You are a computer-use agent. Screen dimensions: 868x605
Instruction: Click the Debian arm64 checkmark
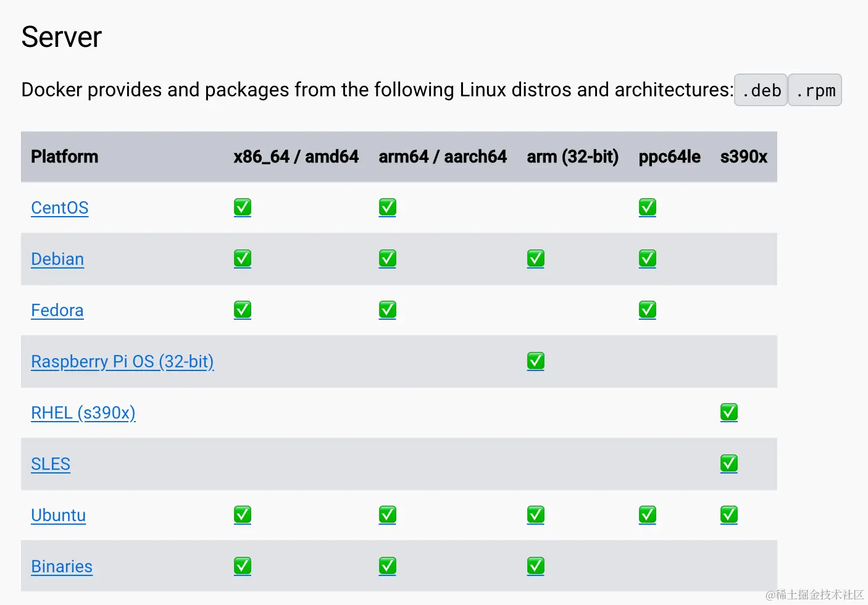pos(388,259)
